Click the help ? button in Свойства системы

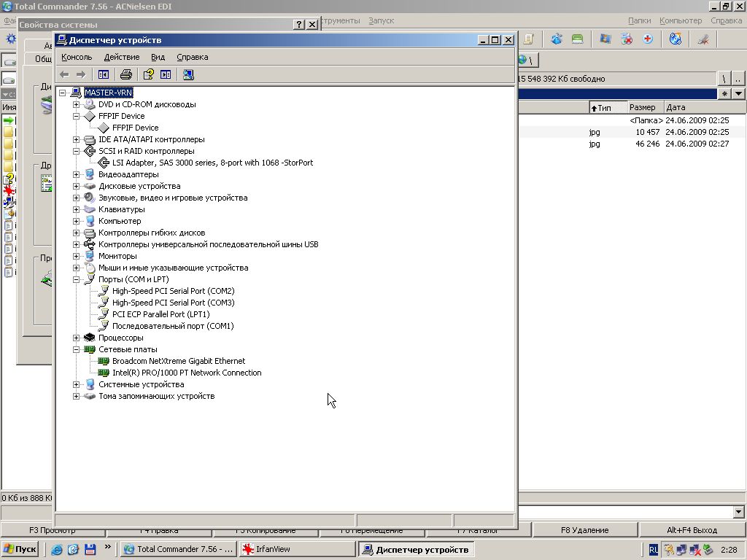tap(298, 24)
